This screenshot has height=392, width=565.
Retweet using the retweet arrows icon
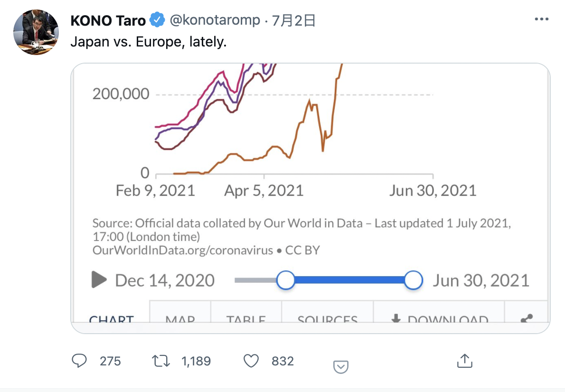tap(160, 361)
